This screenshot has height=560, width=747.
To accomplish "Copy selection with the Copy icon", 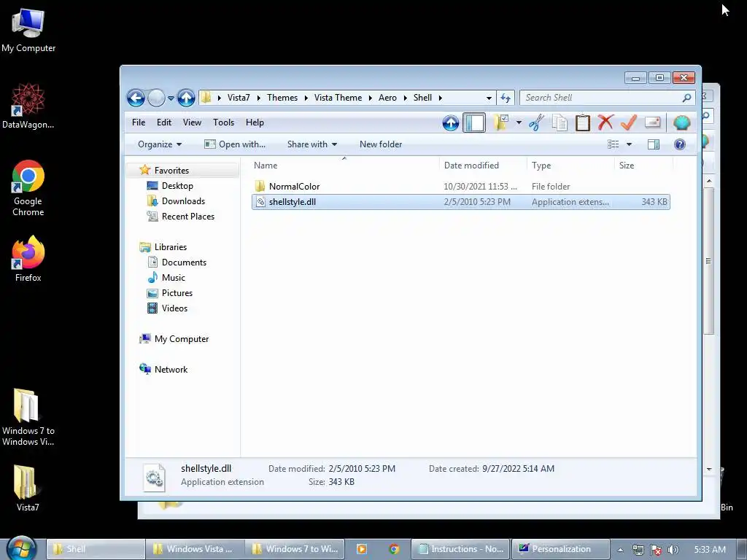I will point(560,122).
